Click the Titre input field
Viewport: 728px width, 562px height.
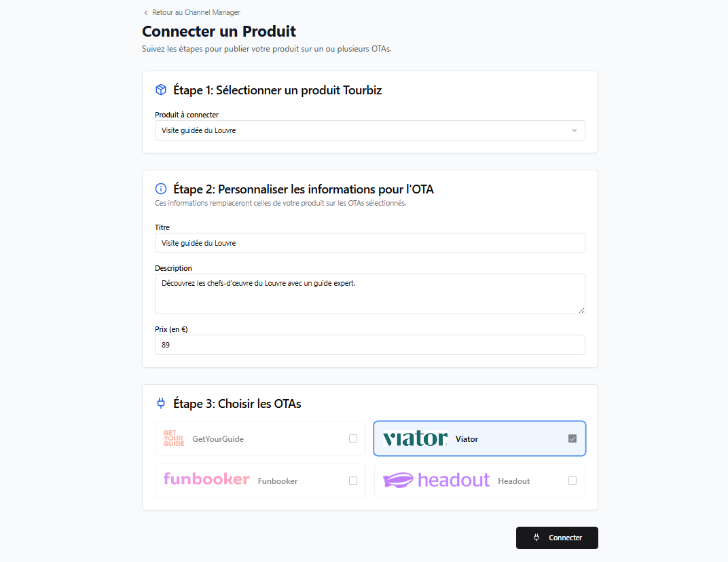[x=369, y=243]
